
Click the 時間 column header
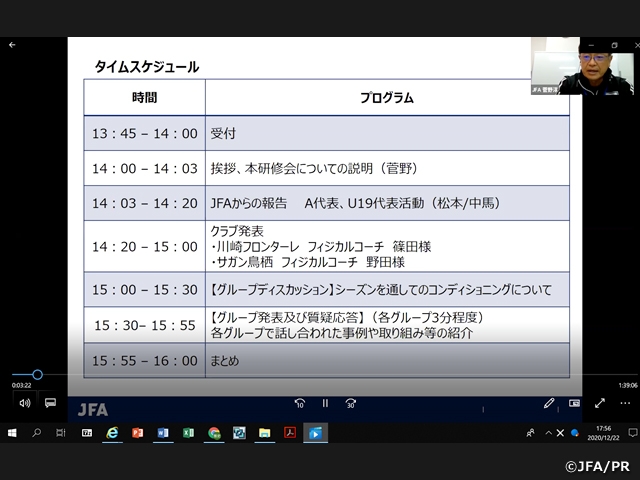pos(144,98)
